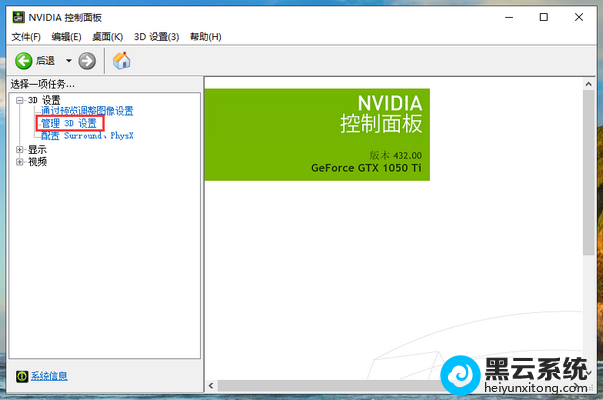Image resolution: width=603 pixels, height=400 pixels.
Task: Click the green Back arrow icon
Action: pyautogui.click(x=23, y=61)
